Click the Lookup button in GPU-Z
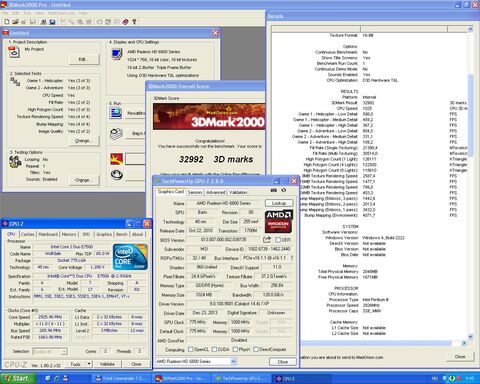 [x=279, y=203]
